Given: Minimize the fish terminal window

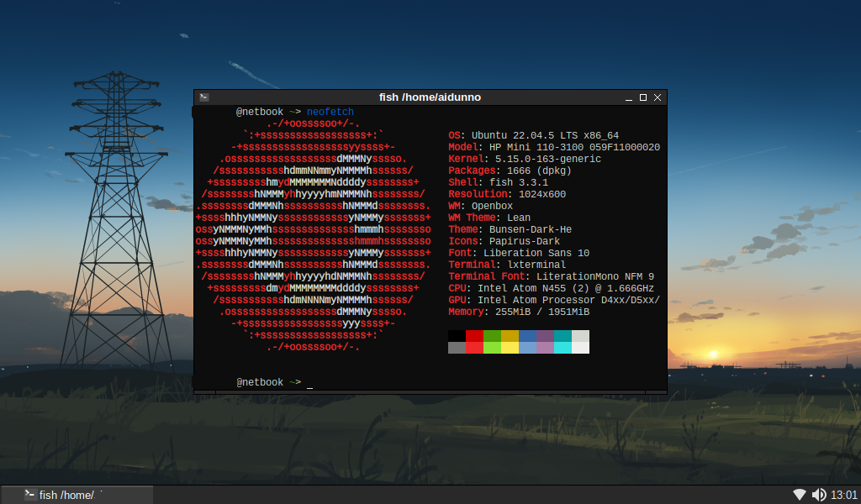Looking at the screenshot, I should [629, 97].
